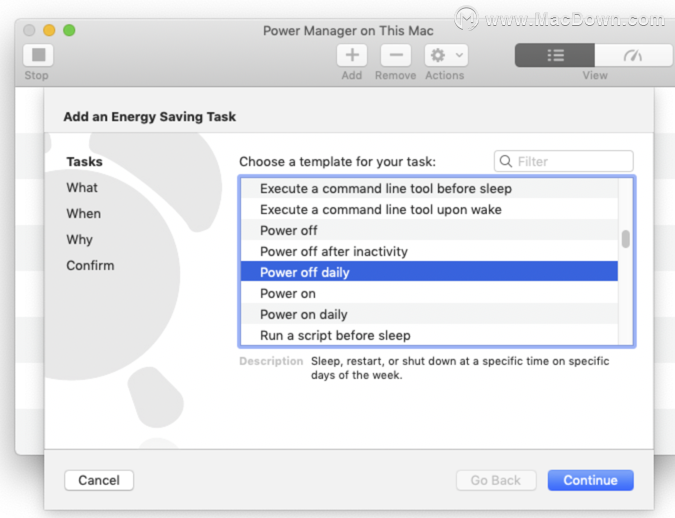The width and height of the screenshot is (675, 518).
Task: Click the Continue button
Action: pyautogui.click(x=590, y=480)
